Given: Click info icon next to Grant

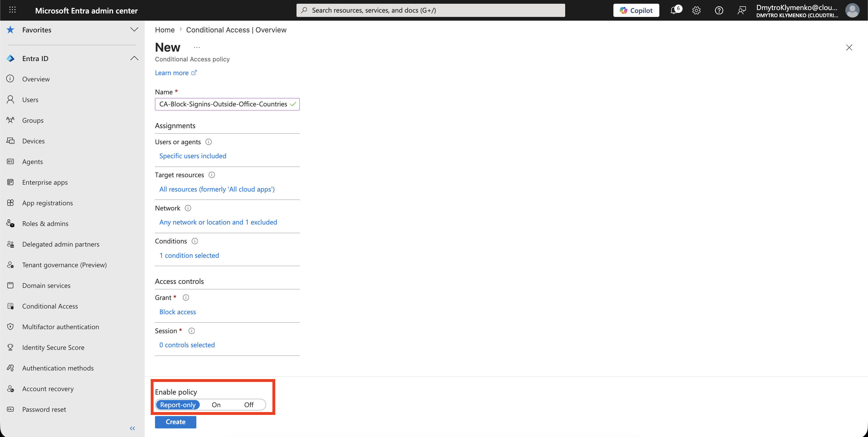Looking at the screenshot, I should click(x=186, y=298).
